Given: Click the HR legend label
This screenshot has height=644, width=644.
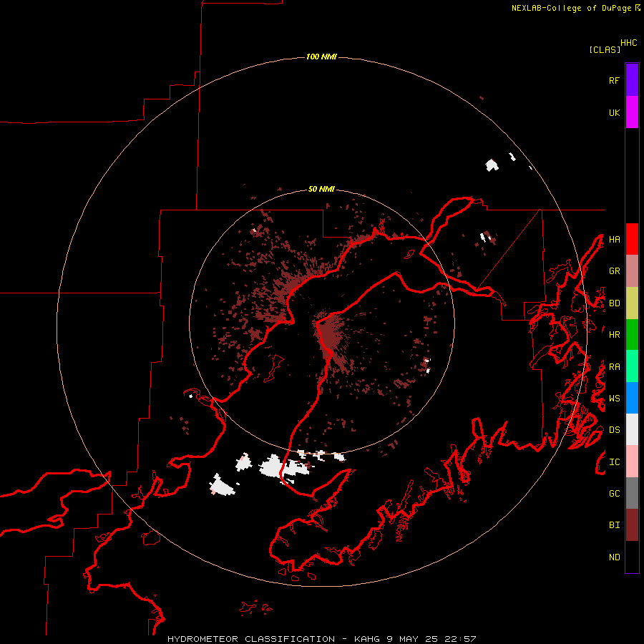Looking at the screenshot, I should (x=614, y=335).
